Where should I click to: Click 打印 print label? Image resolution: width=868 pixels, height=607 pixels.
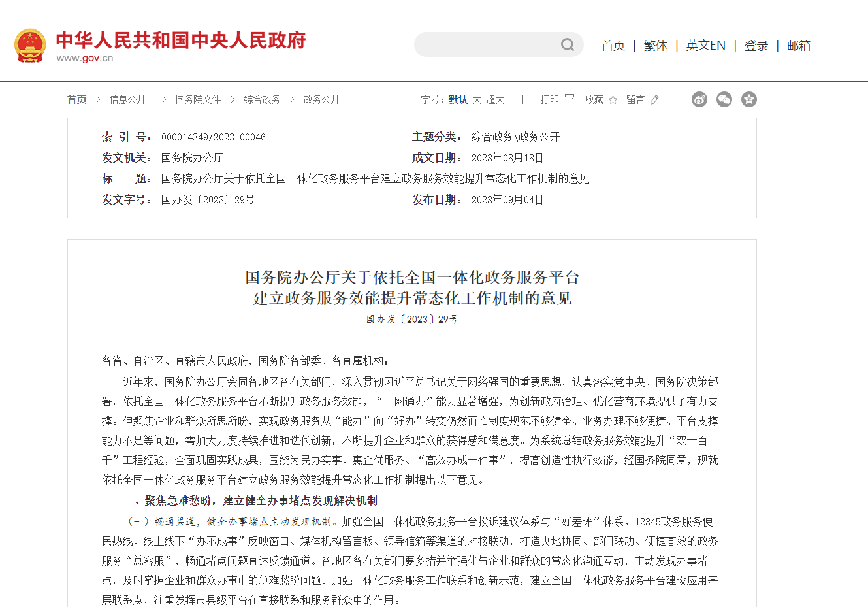click(549, 99)
